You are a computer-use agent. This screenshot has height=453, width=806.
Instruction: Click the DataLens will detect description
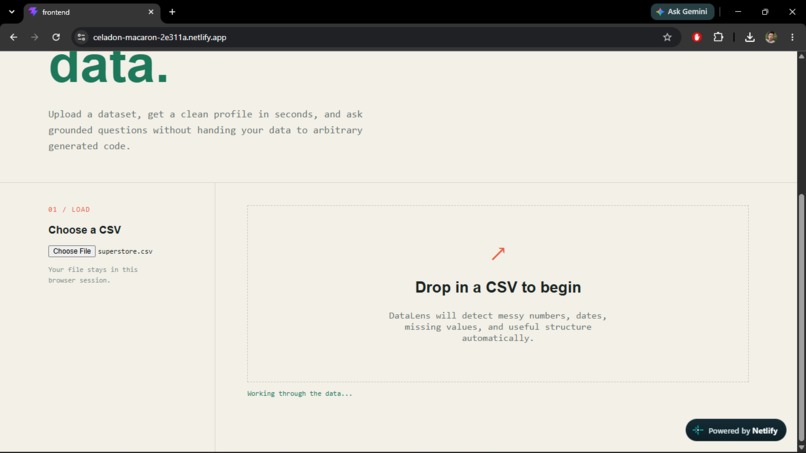(498, 327)
